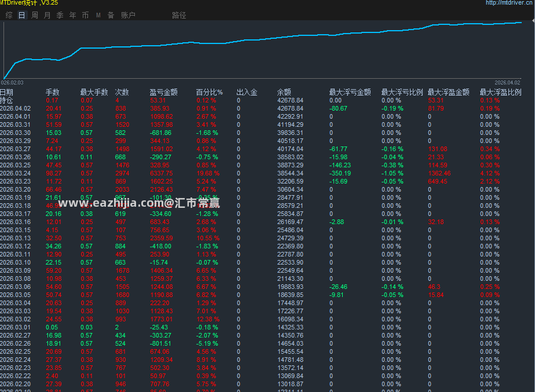Image resolution: width=535 pixels, height=392 pixels.
Task: Click the 98.27 lots cell
Action: [x=54, y=173]
